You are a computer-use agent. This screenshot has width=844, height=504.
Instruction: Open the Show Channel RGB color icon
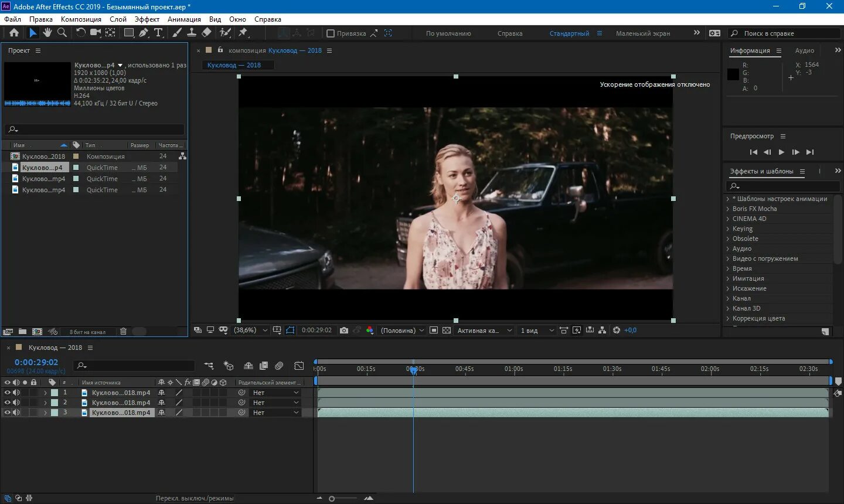pyautogui.click(x=370, y=331)
